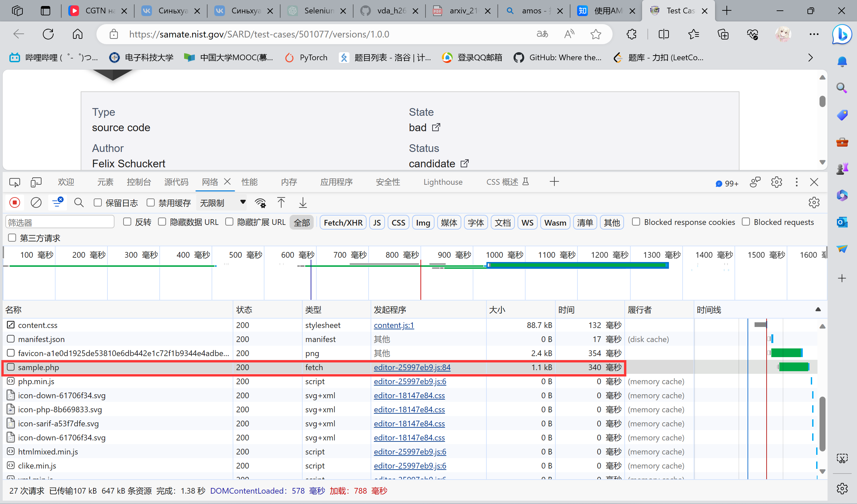Open the 无限制 throttling dropdown

click(222, 203)
